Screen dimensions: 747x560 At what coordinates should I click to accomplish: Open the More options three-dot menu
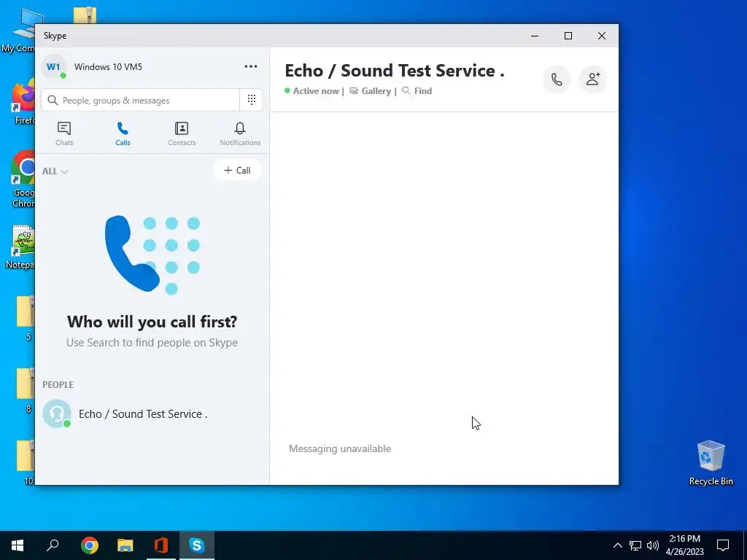pyautogui.click(x=251, y=66)
